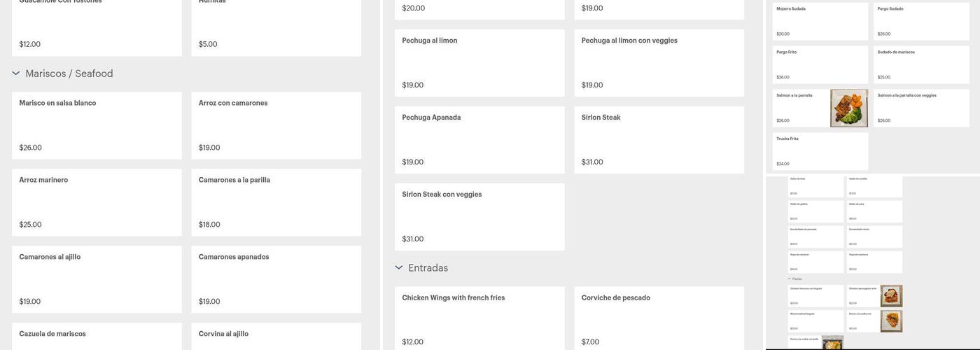Screen dimensions: 980x350
Task: Select the Trucha Frita item
Action: [820, 151]
